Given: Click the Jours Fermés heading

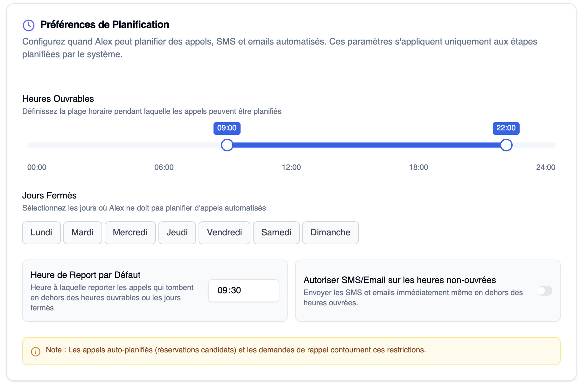Looking at the screenshot, I should coord(49,195).
